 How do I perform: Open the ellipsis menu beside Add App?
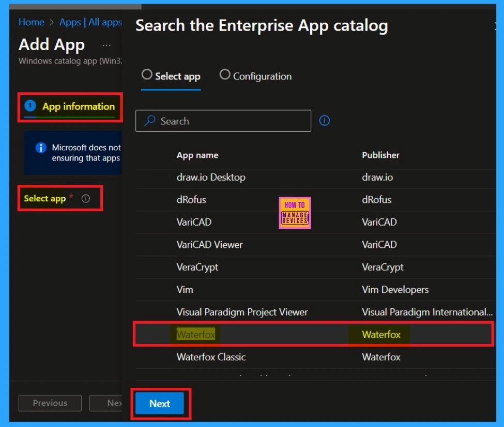pos(106,45)
